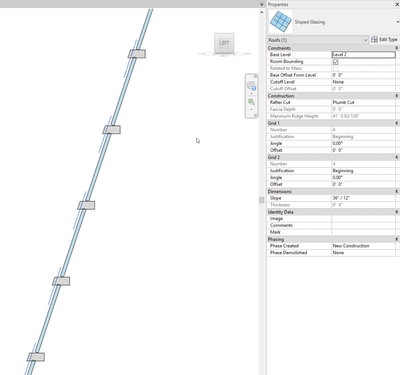The width and height of the screenshot is (400, 375).
Task: Open the zoom options arrow on navigation bar
Action: pyautogui.click(x=251, y=109)
